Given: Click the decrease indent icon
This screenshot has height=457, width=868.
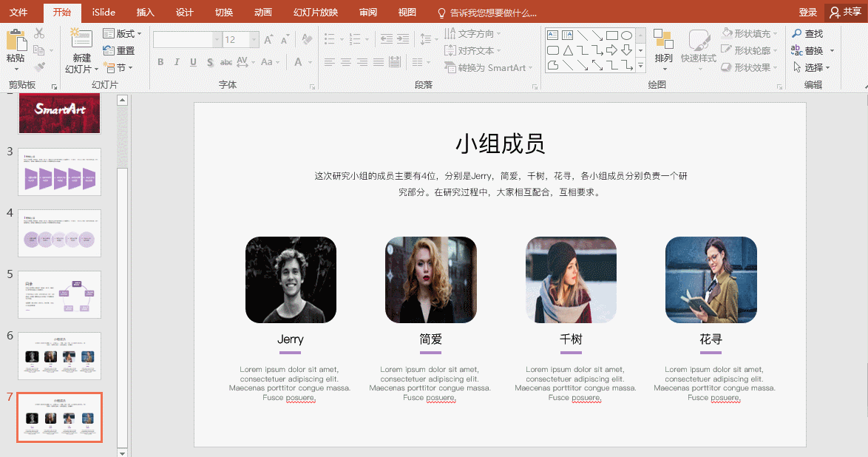Looking at the screenshot, I should coord(387,39).
